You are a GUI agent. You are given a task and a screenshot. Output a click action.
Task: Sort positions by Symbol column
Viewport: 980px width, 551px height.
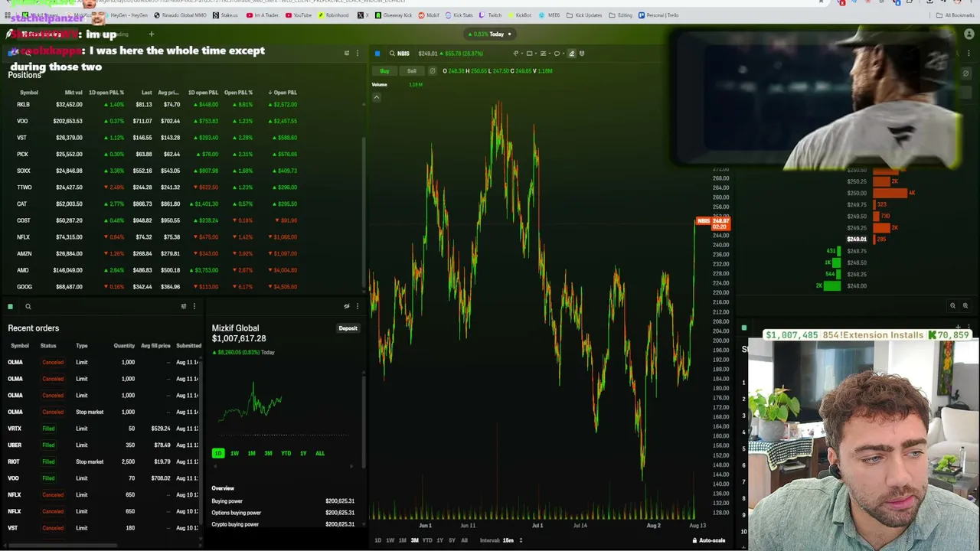click(x=28, y=93)
